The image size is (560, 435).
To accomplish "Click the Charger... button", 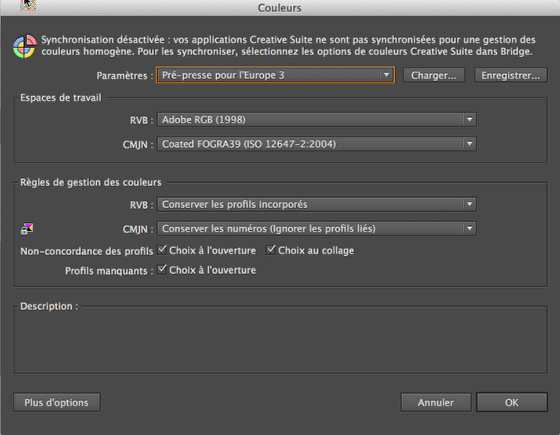I will 434,75.
